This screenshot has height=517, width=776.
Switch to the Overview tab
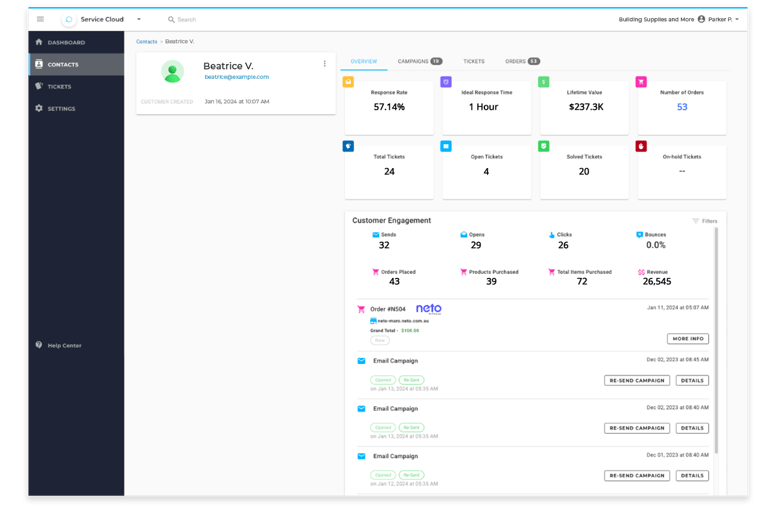(x=364, y=61)
